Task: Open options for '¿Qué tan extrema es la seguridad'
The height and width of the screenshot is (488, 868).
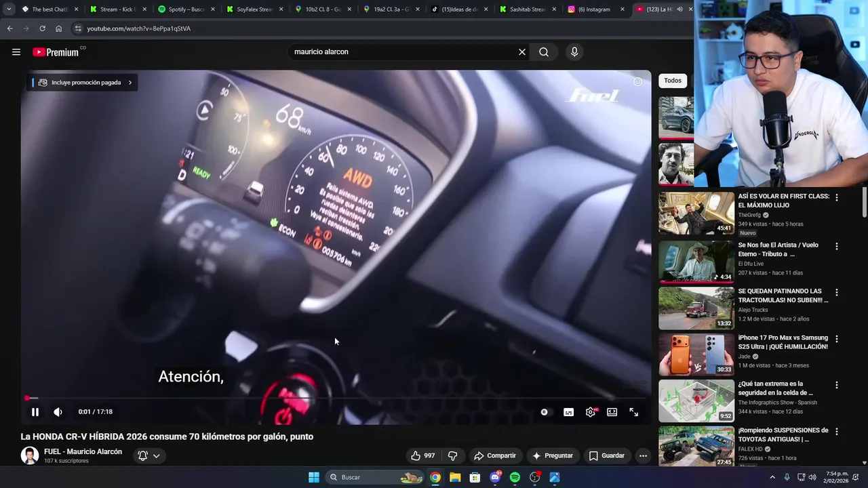Action: pyautogui.click(x=837, y=384)
